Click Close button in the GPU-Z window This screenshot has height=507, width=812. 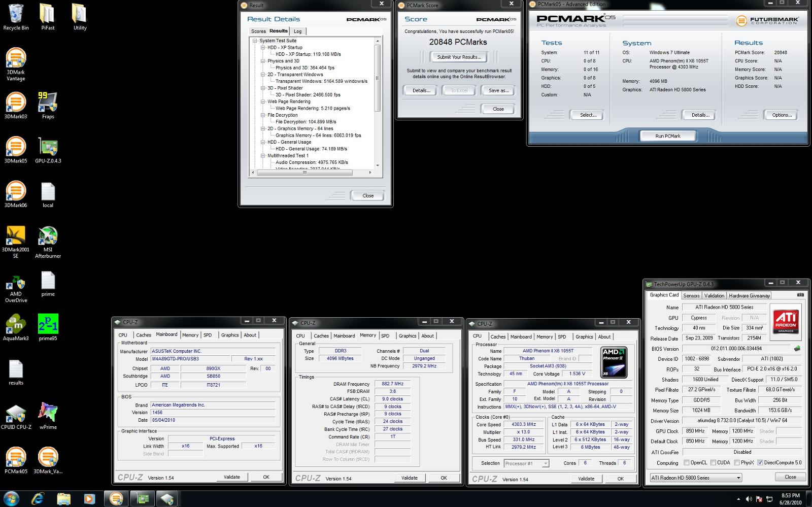790,477
